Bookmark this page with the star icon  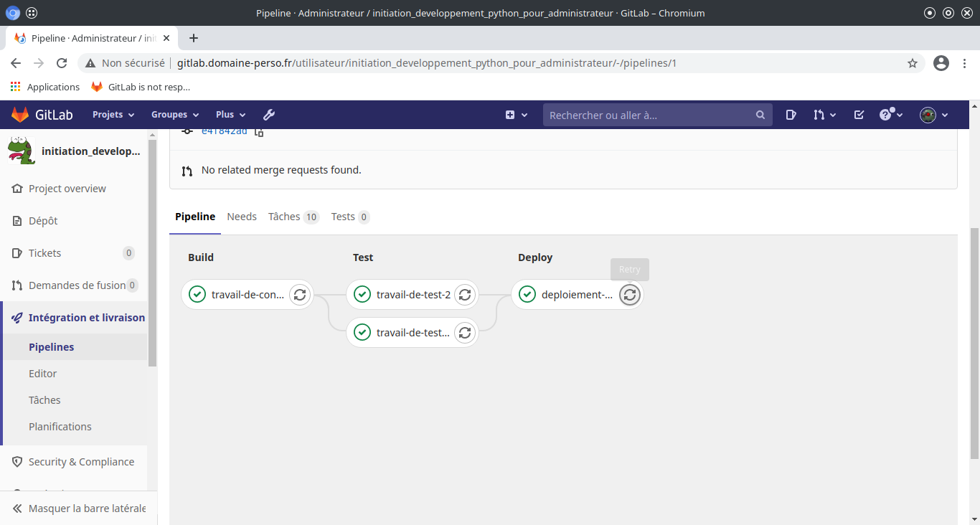tap(913, 63)
